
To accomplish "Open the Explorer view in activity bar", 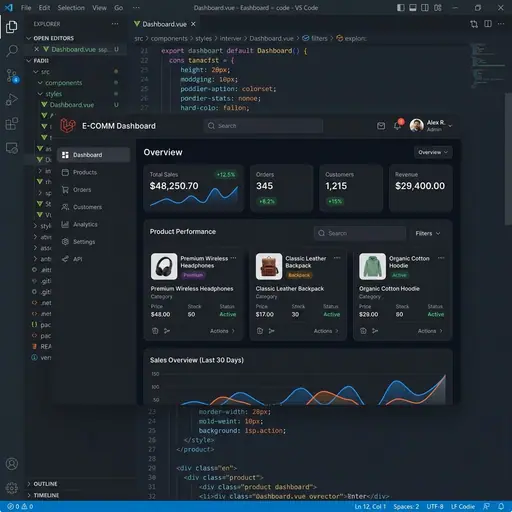I will point(12,27).
